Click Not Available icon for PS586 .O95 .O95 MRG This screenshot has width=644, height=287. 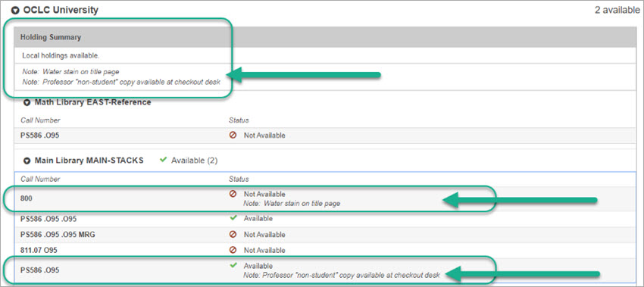[233, 235]
